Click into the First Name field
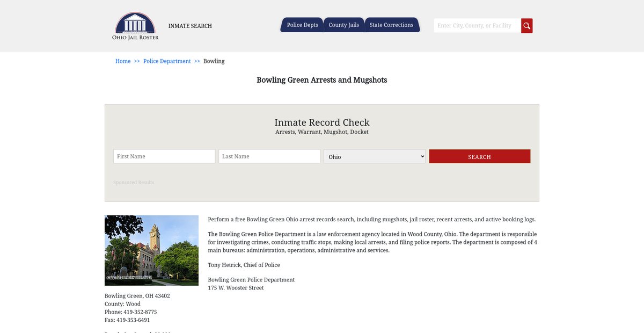Screen dimensions: 644x333 [164, 156]
